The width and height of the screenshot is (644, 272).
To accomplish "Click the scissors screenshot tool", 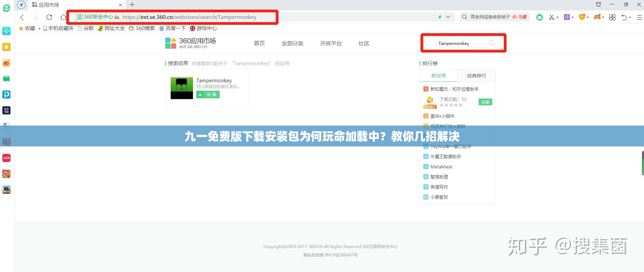I will point(552,17).
